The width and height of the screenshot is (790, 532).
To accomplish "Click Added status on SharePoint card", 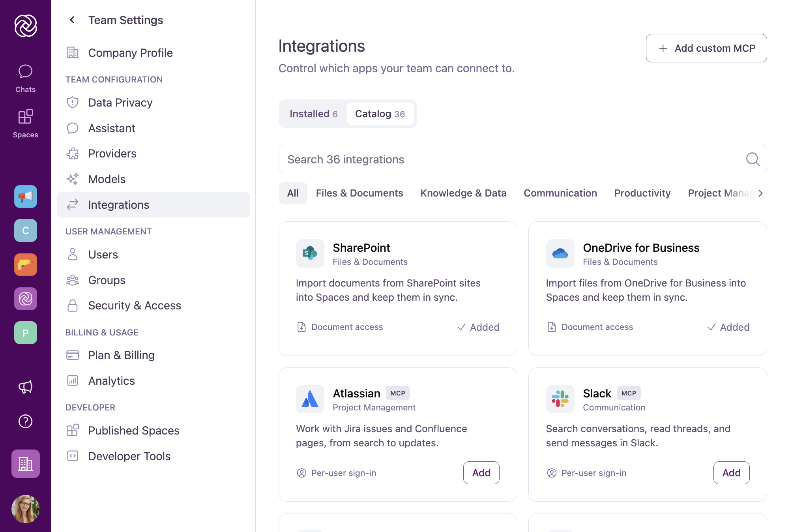I will (x=478, y=327).
